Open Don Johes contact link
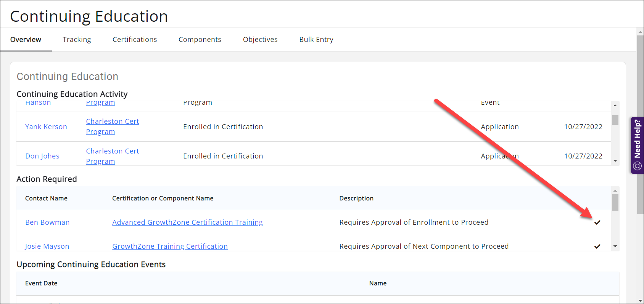644x304 pixels. coord(42,156)
